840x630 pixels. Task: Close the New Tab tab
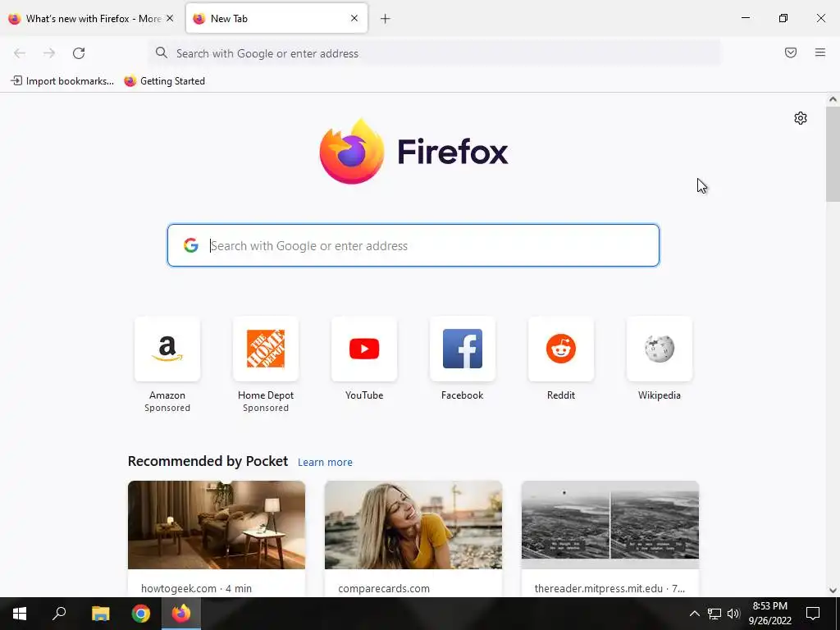click(354, 18)
